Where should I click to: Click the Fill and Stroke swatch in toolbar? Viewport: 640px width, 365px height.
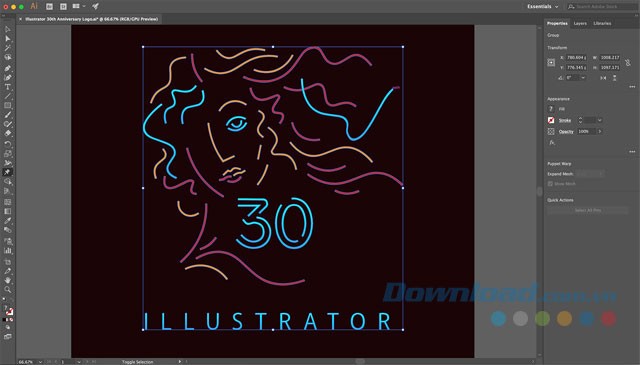(8, 311)
